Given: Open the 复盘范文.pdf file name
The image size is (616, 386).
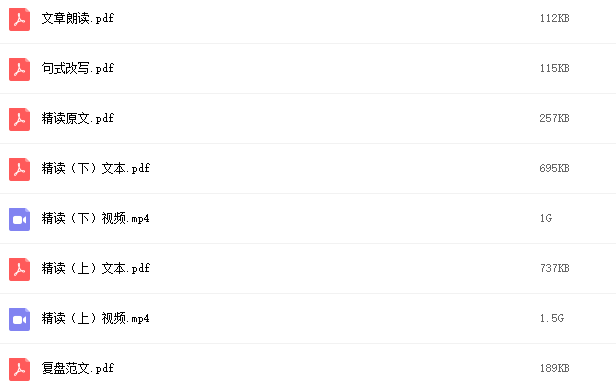Looking at the screenshot, I should pyautogui.click(x=78, y=368).
